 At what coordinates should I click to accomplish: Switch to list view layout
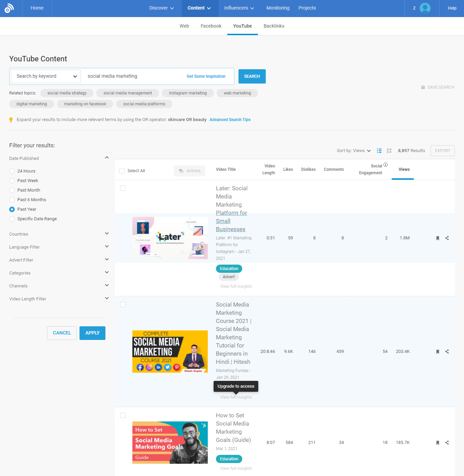[x=379, y=150]
